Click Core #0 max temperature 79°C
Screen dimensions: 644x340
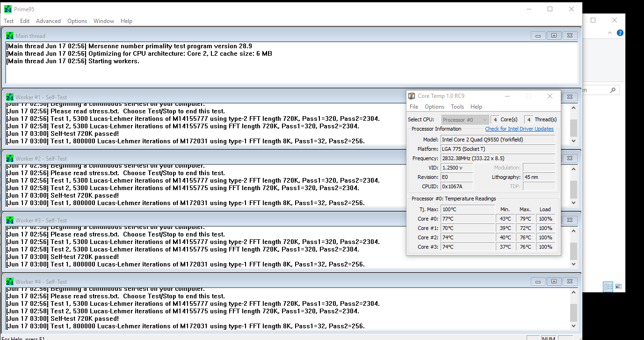(525, 219)
